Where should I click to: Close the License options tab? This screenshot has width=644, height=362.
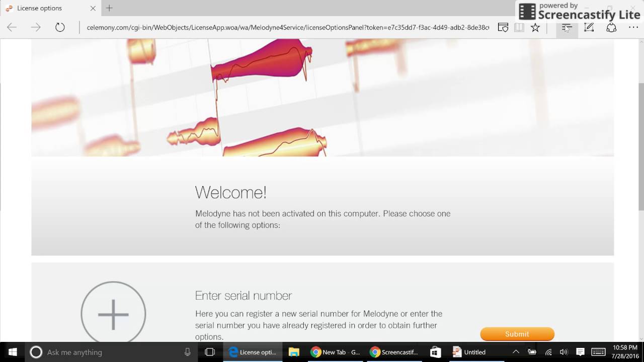93,8
